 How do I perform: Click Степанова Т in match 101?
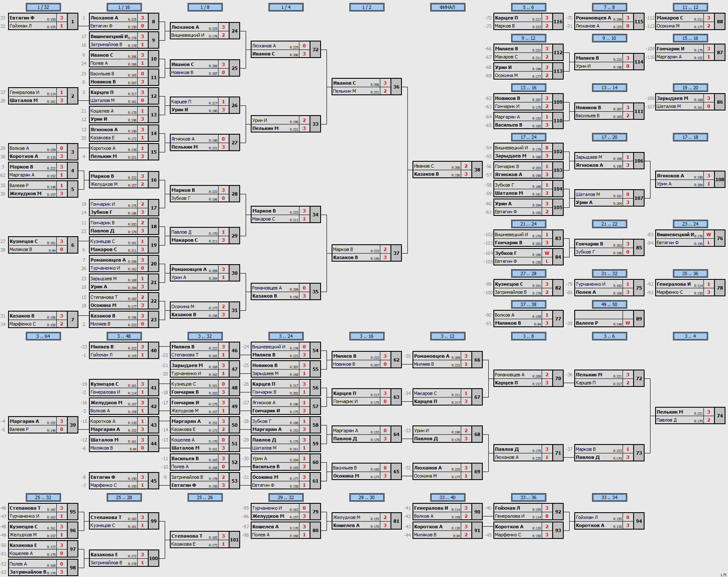pyautogui.click(x=187, y=536)
